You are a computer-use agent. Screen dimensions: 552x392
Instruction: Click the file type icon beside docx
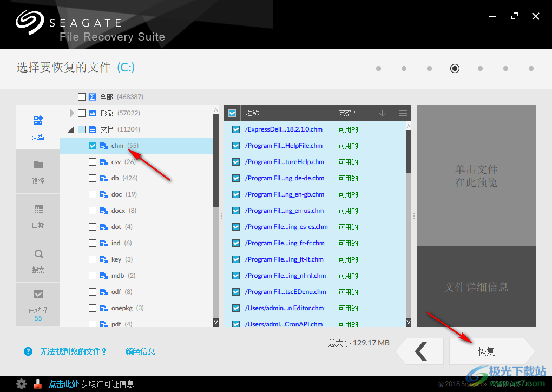coord(103,211)
